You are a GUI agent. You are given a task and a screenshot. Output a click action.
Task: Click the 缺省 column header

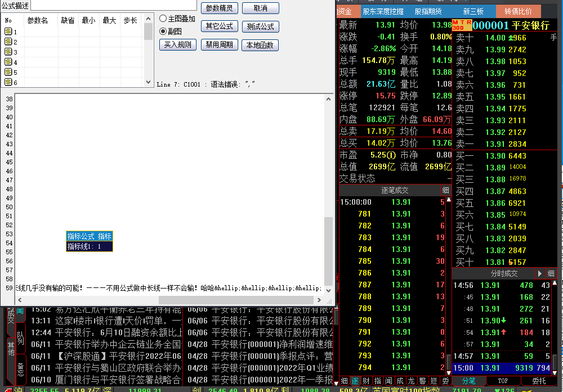click(68, 20)
